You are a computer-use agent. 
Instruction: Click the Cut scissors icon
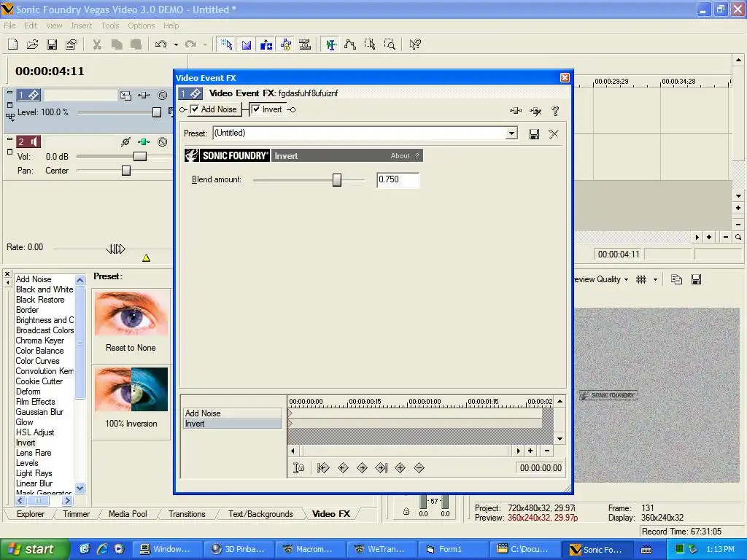pyautogui.click(x=97, y=44)
